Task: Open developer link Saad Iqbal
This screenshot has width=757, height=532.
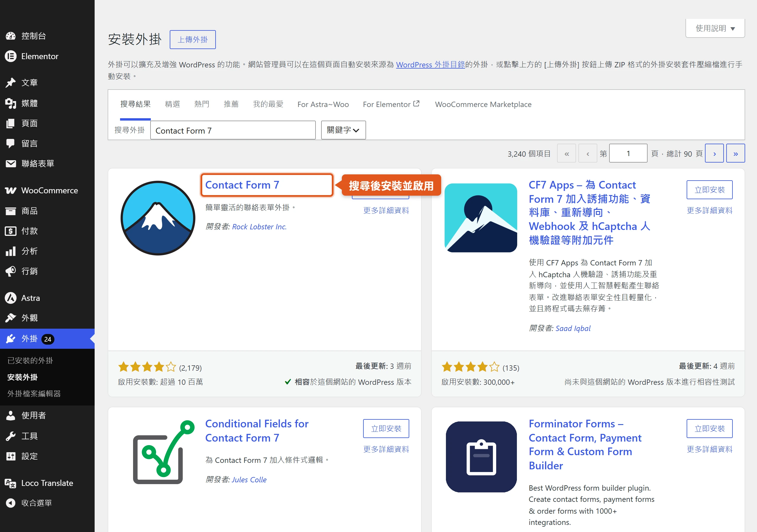Action: point(573,328)
